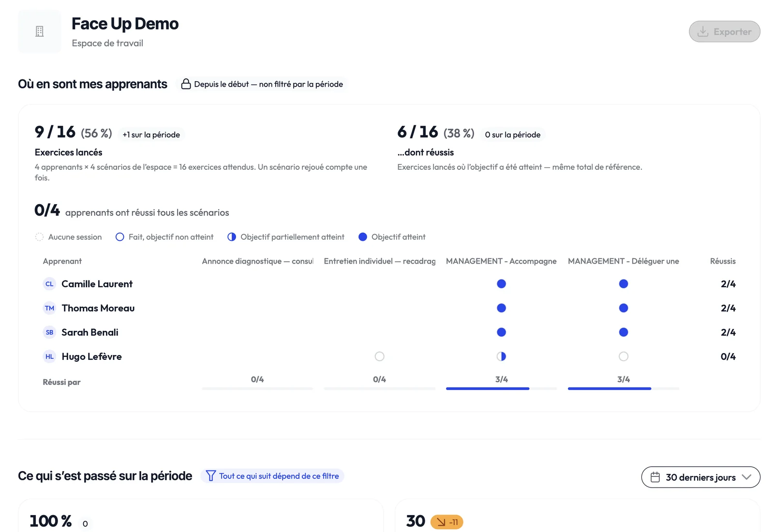The height and width of the screenshot is (532, 774).
Task: Click Sarah Benali's MANAGEMENT Accompagne achieved dot
Action: (501, 332)
